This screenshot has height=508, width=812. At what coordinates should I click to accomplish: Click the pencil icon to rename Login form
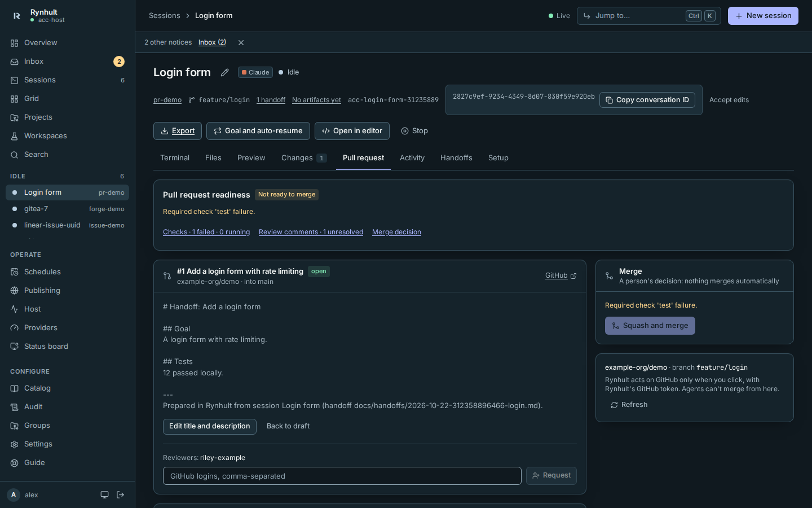(x=224, y=72)
